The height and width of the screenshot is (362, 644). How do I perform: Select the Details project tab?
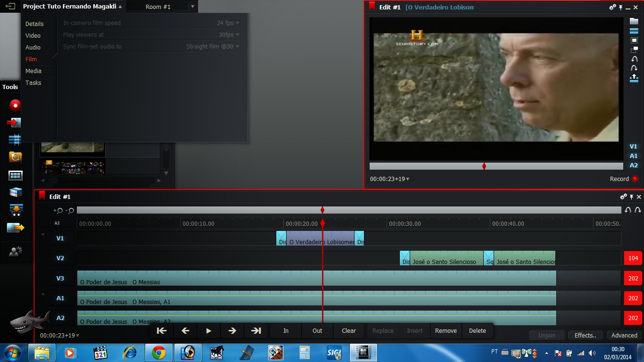[x=34, y=24]
